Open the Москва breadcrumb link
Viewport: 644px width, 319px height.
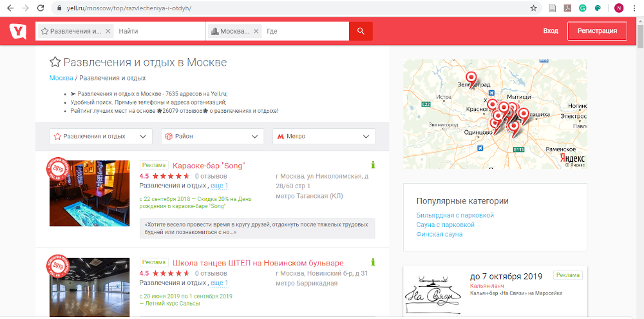61,78
